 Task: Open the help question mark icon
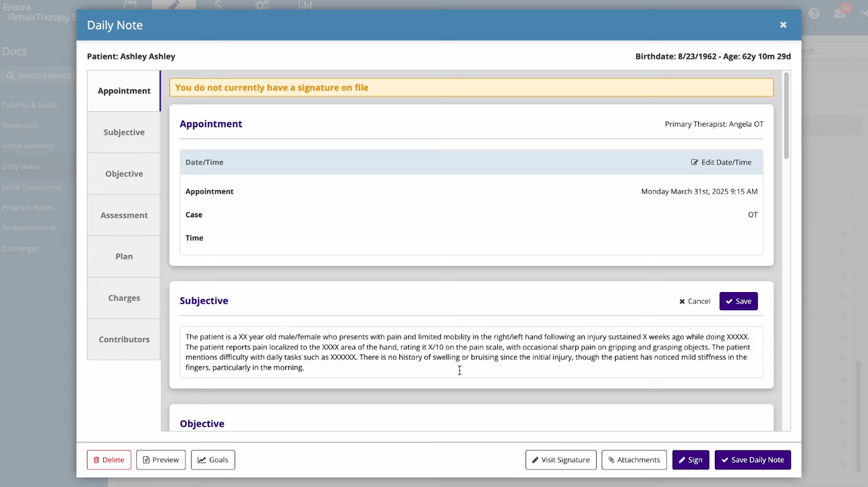tap(814, 13)
